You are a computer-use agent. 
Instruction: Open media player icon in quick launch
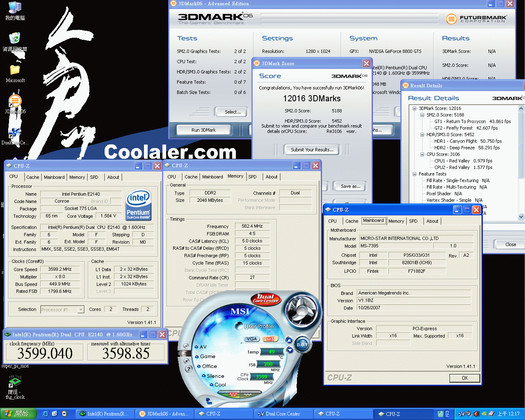[64, 414]
